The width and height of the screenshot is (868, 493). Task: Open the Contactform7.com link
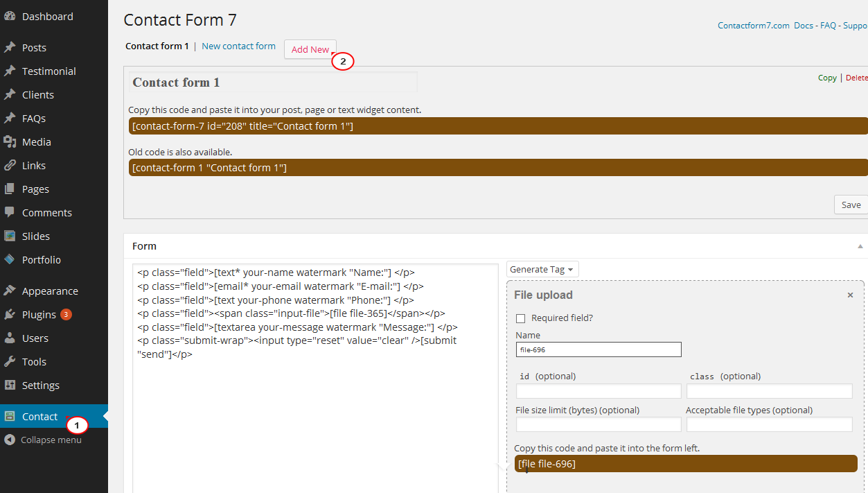coord(754,26)
